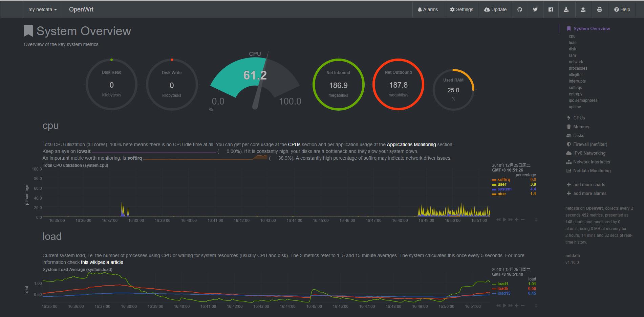The width and height of the screenshot is (644, 317).
Task: Click the upload snapshot icon in navbar
Action: (583, 9)
